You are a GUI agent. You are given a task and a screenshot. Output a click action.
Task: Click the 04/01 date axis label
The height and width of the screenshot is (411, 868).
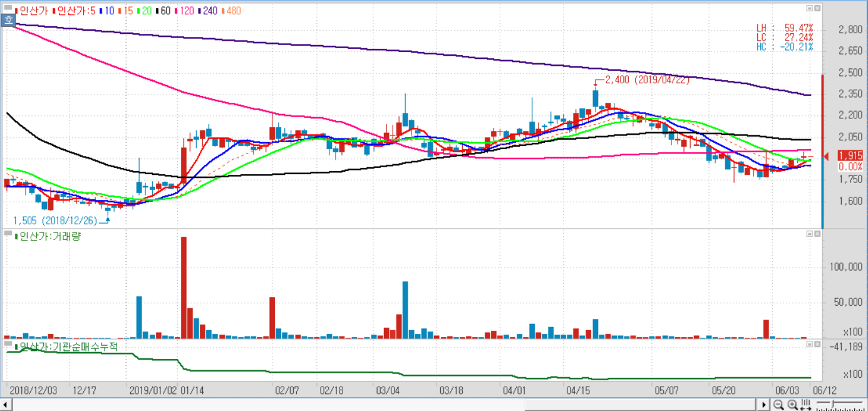[514, 390]
